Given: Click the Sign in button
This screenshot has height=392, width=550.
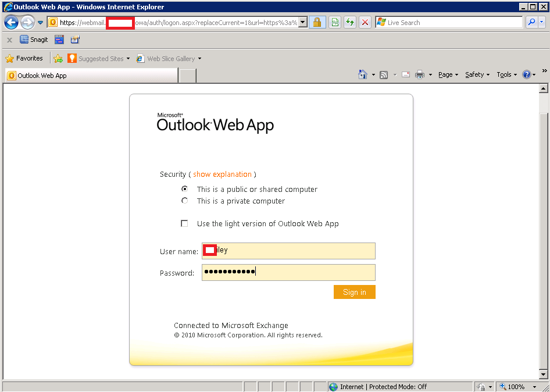Looking at the screenshot, I should click(354, 292).
